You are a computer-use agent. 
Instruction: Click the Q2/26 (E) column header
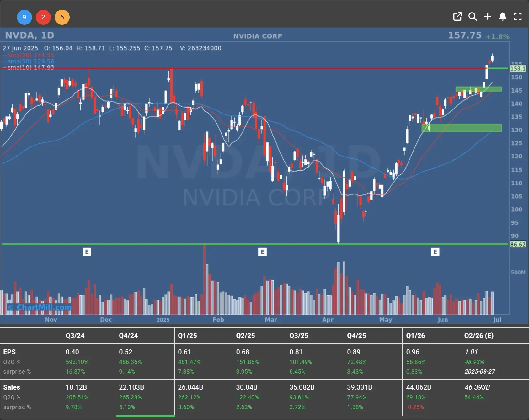pyautogui.click(x=479, y=335)
